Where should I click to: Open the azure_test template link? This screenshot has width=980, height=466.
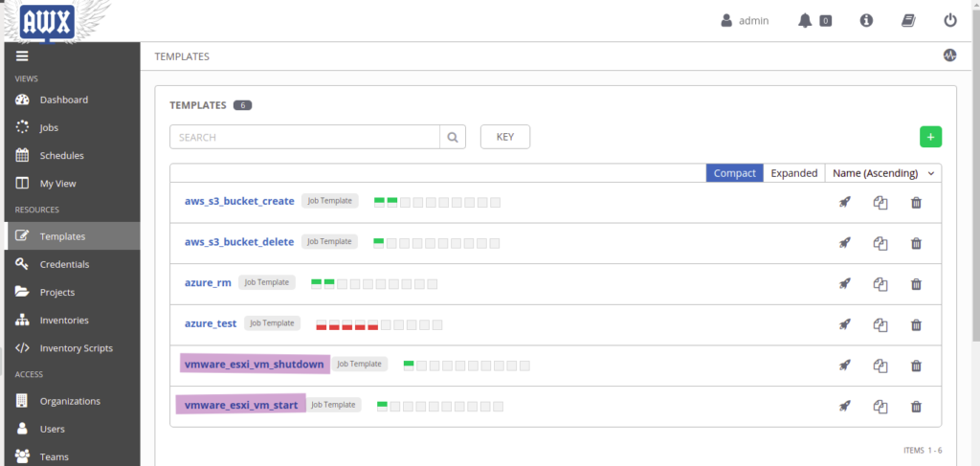coord(211,323)
